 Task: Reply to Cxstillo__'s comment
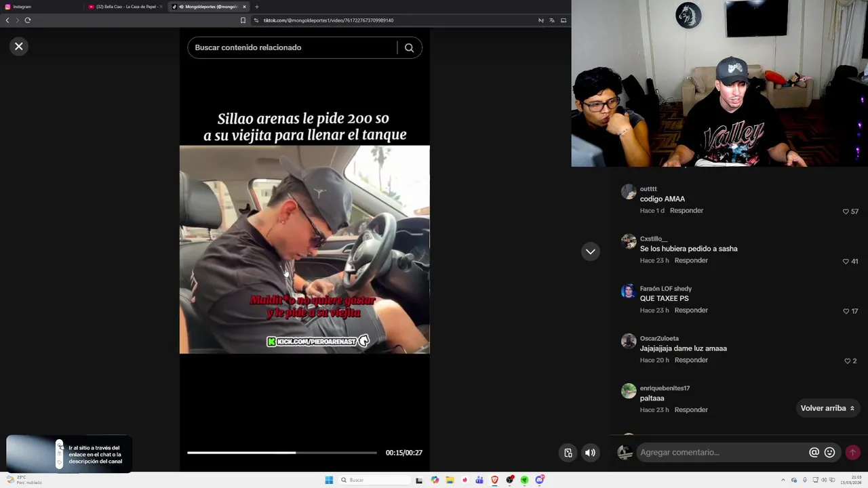click(691, 260)
